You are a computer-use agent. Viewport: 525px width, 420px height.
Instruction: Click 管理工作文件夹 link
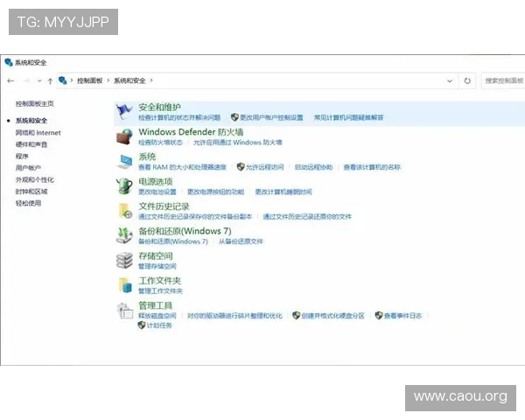point(160,291)
